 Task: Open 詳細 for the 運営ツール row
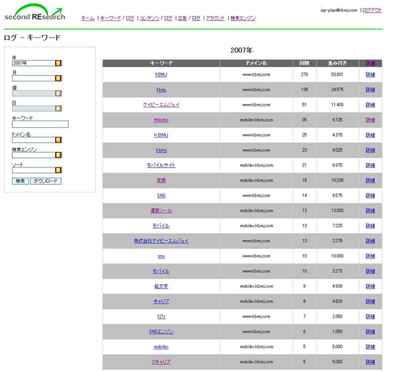370,211
